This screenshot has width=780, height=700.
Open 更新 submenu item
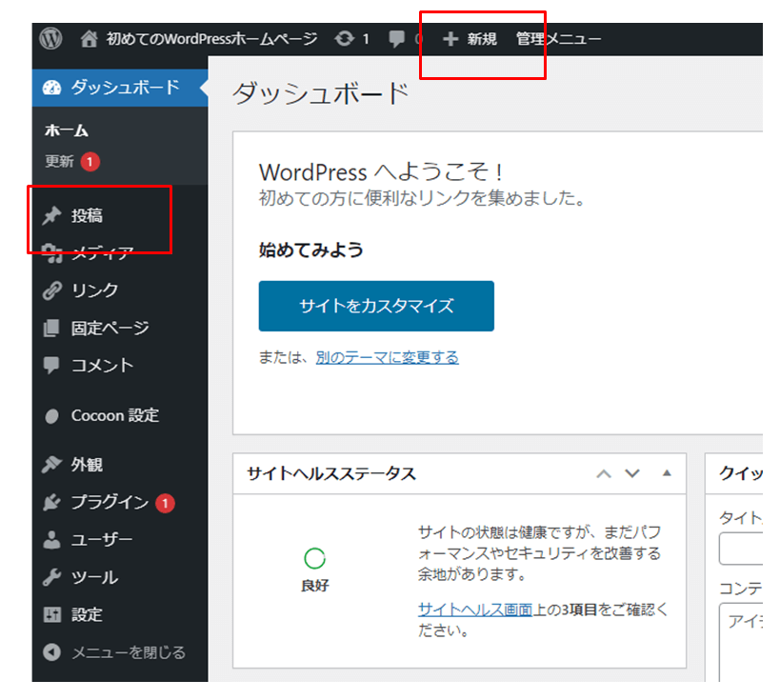(59, 162)
